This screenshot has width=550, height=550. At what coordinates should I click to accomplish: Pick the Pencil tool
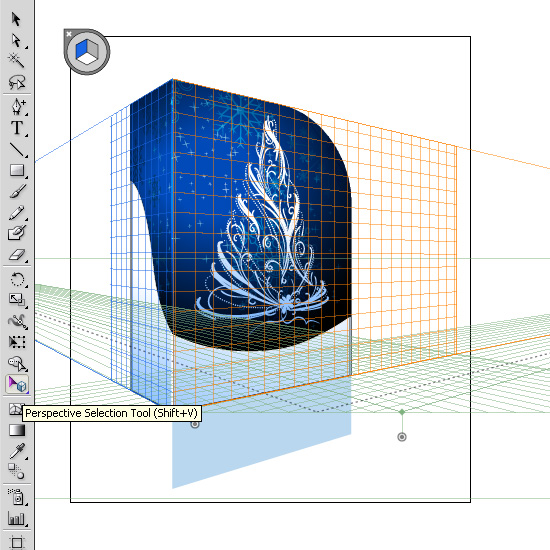pos(16,213)
